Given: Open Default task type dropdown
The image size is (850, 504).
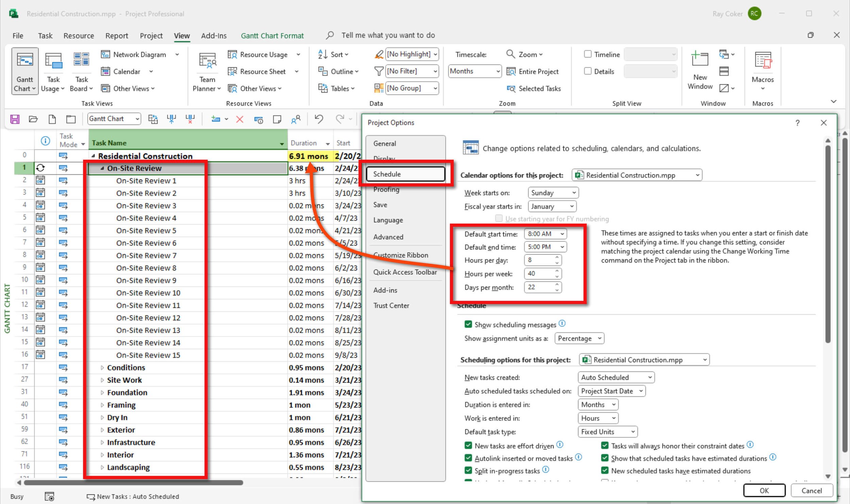Looking at the screenshot, I should coord(607,432).
